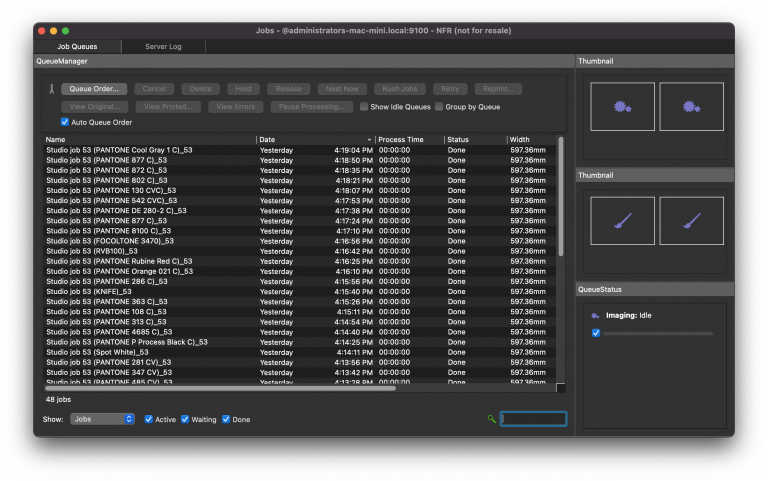
Task: Enable Group by Queue checkbox
Action: (x=439, y=107)
